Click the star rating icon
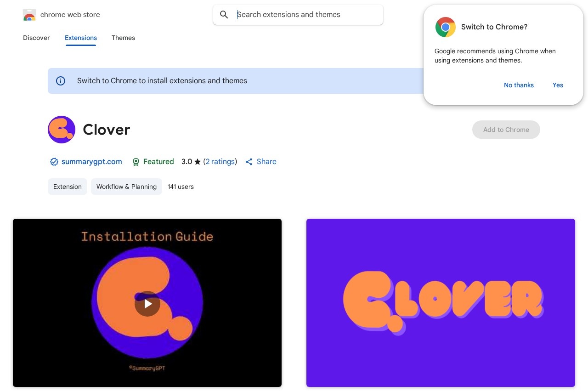Screen dimensions: 588x392 (x=198, y=161)
